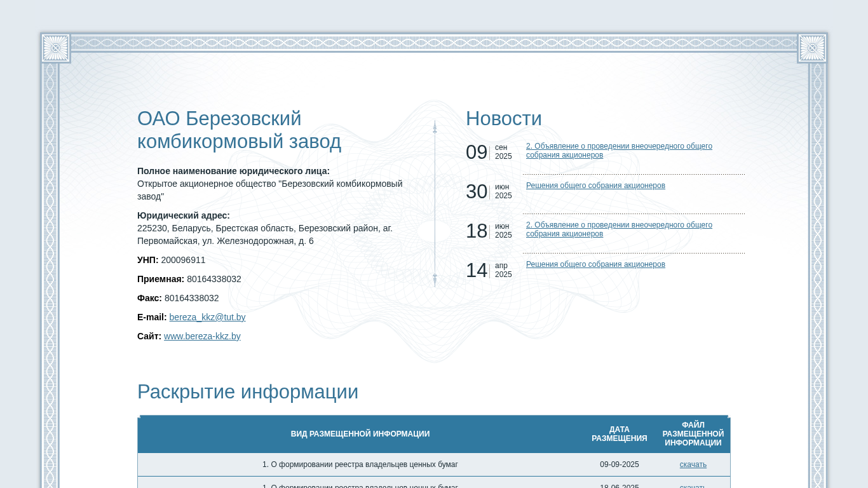This screenshot has height=488, width=868.
Task: Click the ОАО Березовский комбикормовый завод title
Action: [239, 130]
